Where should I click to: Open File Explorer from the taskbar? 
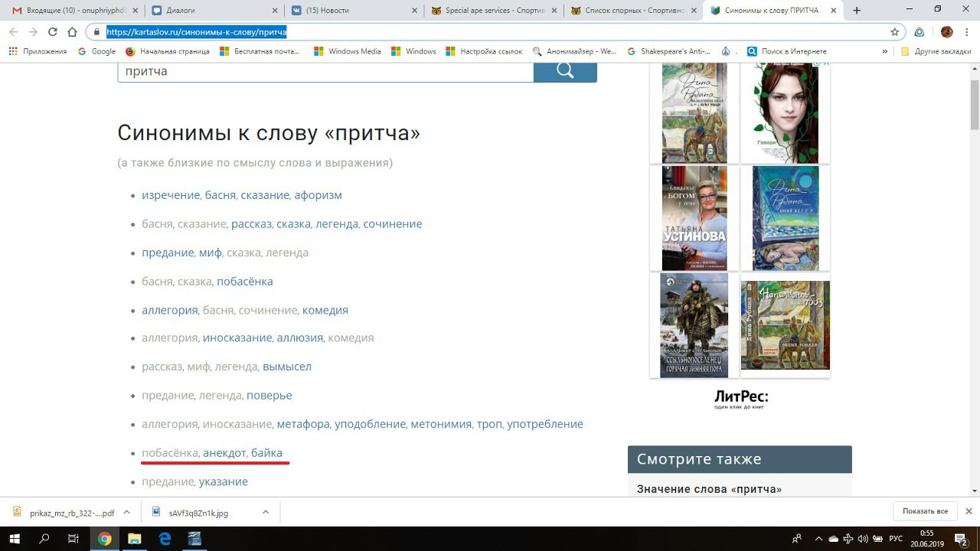tap(134, 539)
